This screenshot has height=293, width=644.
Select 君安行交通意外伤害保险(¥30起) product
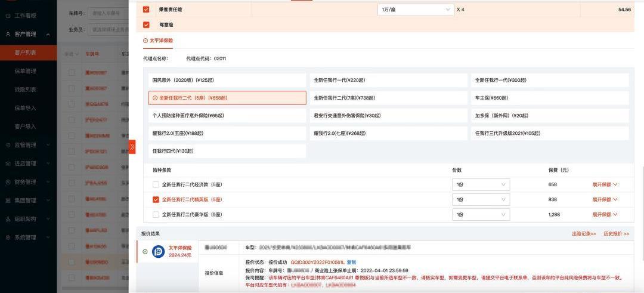(389, 116)
